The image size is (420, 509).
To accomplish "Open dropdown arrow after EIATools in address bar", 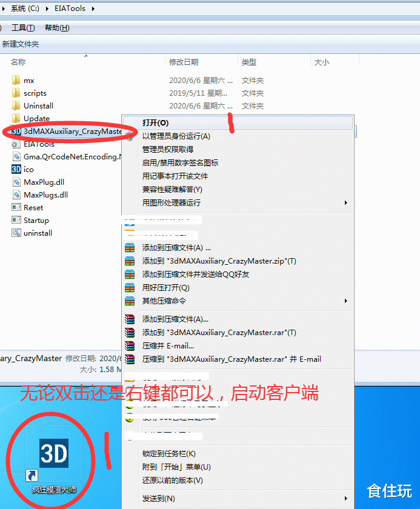I will pyautogui.click(x=93, y=8).
